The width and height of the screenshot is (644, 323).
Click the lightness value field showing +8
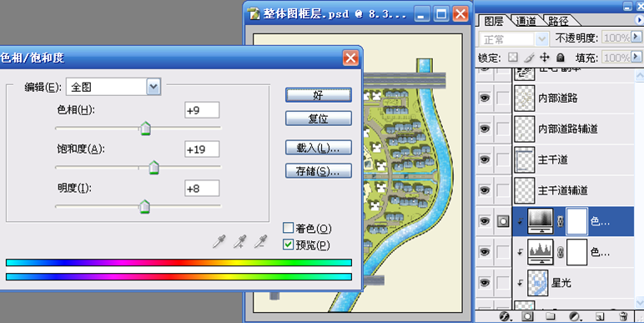click(202, 189)
